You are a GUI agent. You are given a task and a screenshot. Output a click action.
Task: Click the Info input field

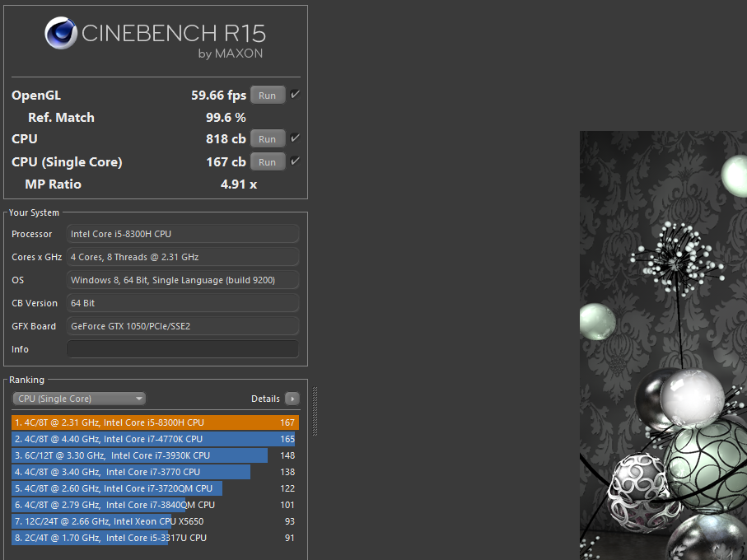[183, 349]
